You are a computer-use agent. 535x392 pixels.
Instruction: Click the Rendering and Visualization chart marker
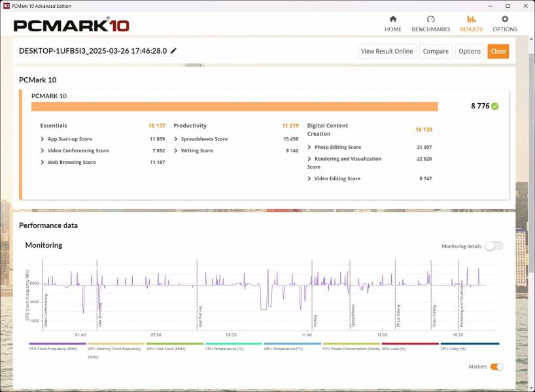(461, 304)
